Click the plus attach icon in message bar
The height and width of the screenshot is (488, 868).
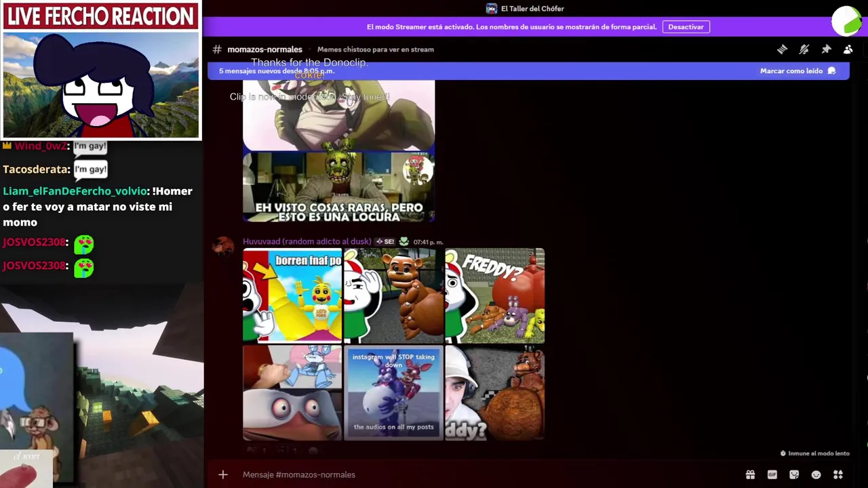[x=223, y=474]
